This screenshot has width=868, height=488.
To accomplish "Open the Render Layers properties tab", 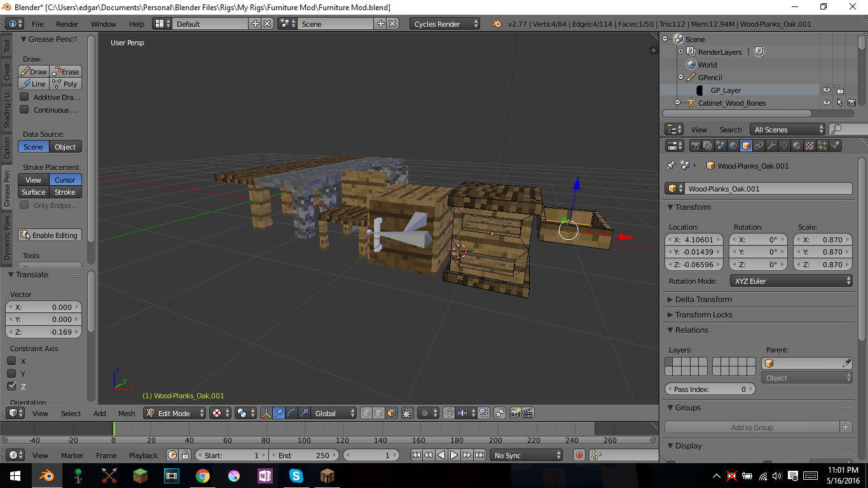I will (708, 146).
